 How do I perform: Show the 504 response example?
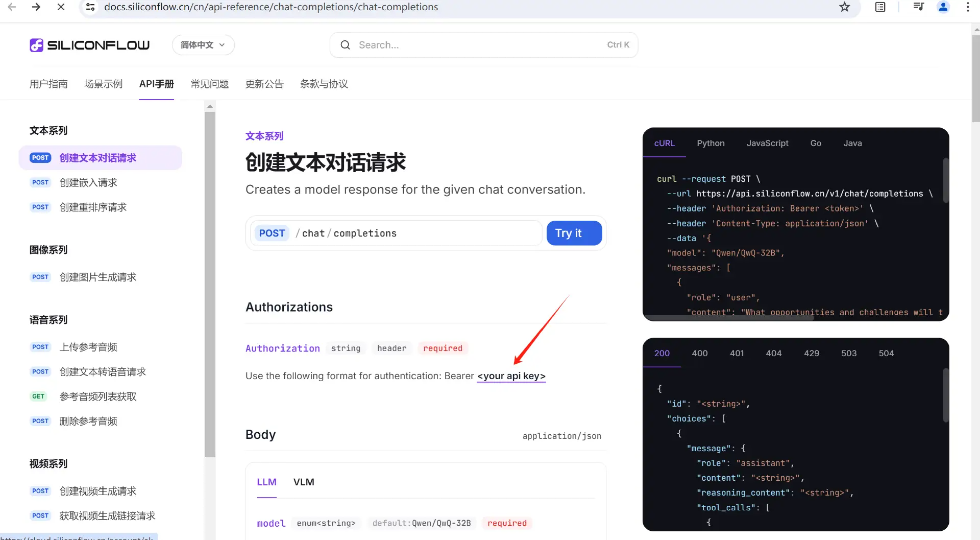click(887, 353)
